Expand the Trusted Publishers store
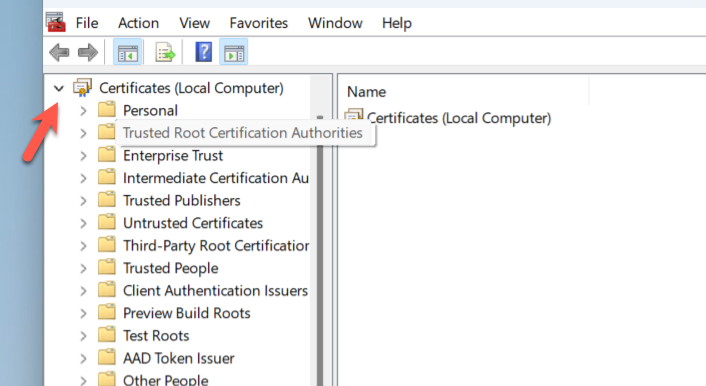Image resolution: width=706 pixels, height=386 pixels. tap(83, 201)
